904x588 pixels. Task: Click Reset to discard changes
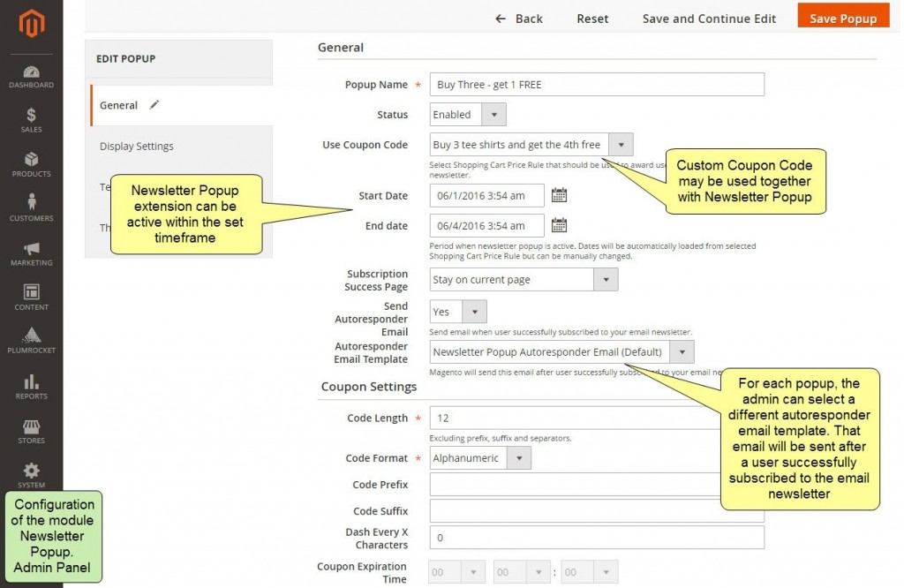pos(591,18)
